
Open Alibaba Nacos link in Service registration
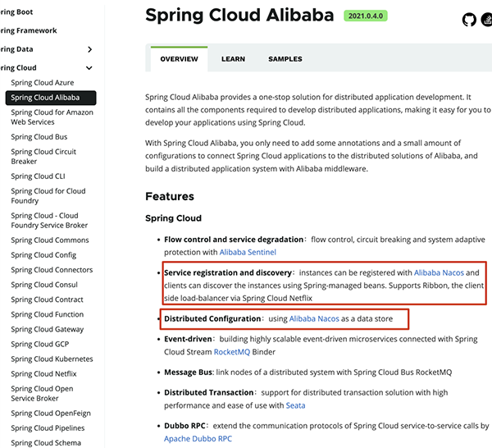[439, 272]
